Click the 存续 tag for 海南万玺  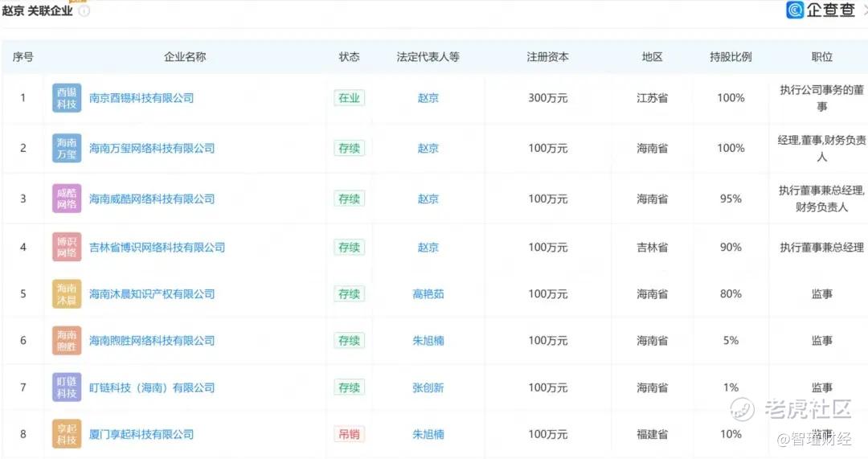(350, 148)
